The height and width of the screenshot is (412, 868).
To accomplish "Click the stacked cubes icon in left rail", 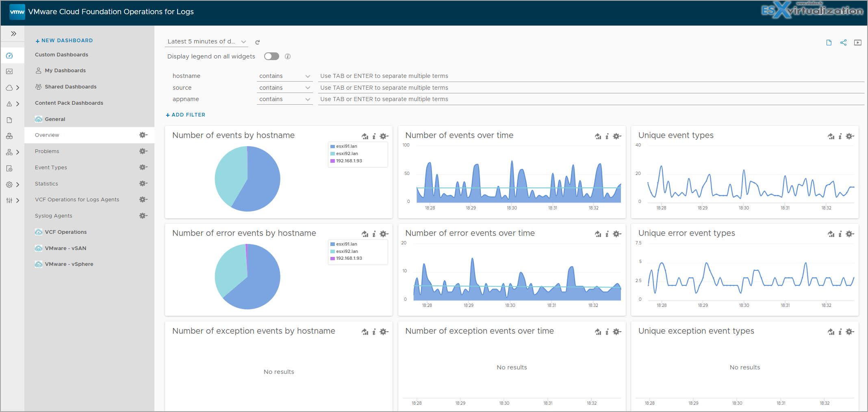I will pos(9,136).
